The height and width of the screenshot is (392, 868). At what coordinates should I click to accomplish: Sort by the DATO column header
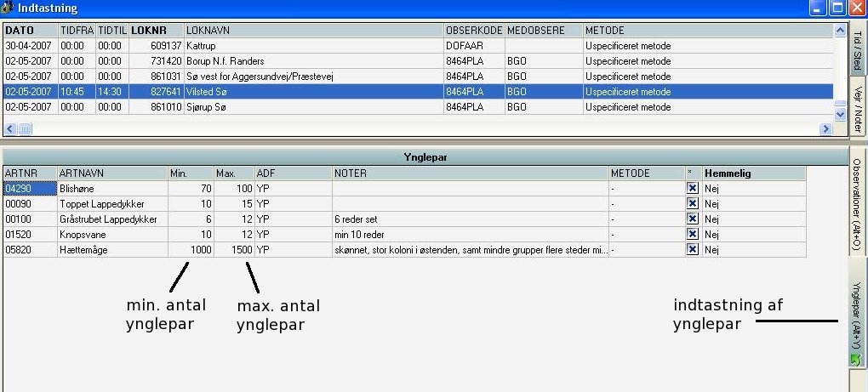pyautogui.click(x=30, y=30)
